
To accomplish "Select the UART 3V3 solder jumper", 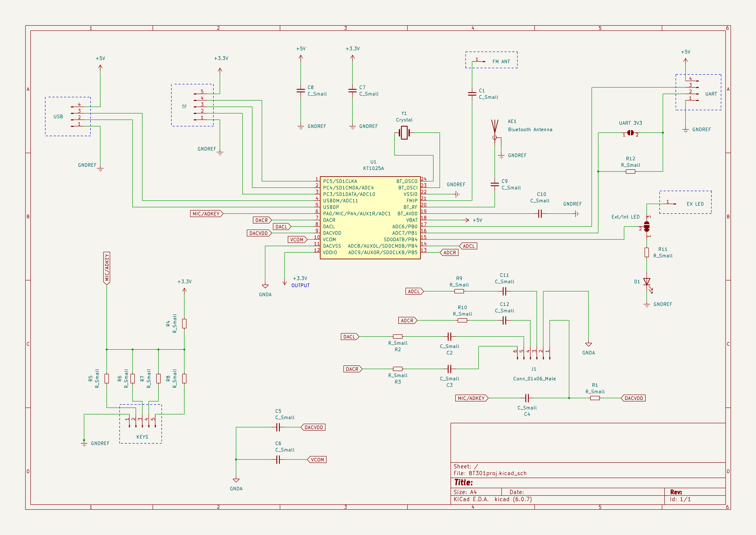I will 630,133.
